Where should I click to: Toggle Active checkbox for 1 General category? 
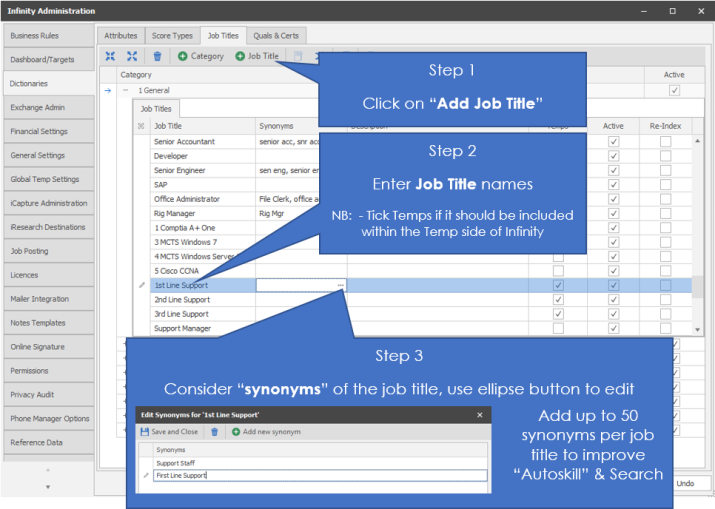click(674, 91)
